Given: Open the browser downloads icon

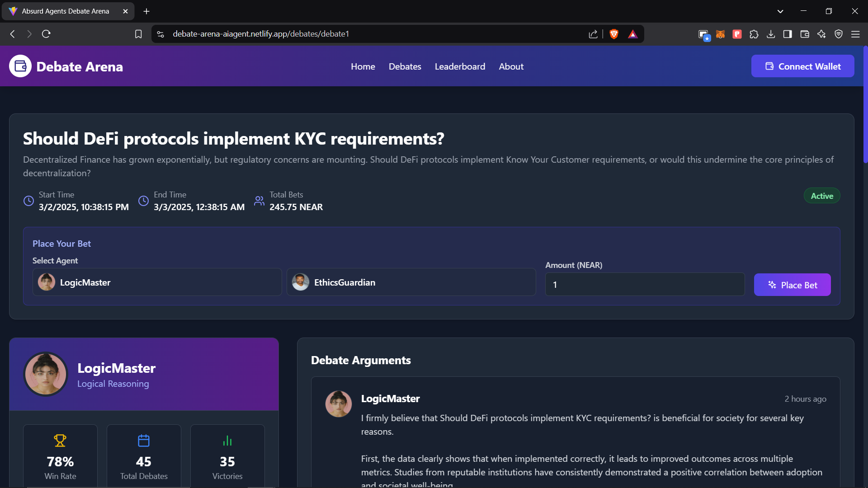Looking at the screenshot, I should (x=771, y=34).
